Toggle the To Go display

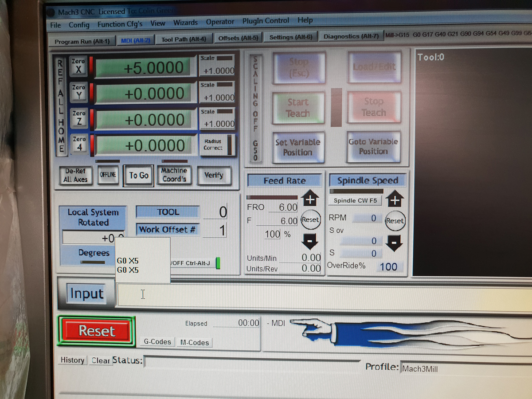coord(139,176)
